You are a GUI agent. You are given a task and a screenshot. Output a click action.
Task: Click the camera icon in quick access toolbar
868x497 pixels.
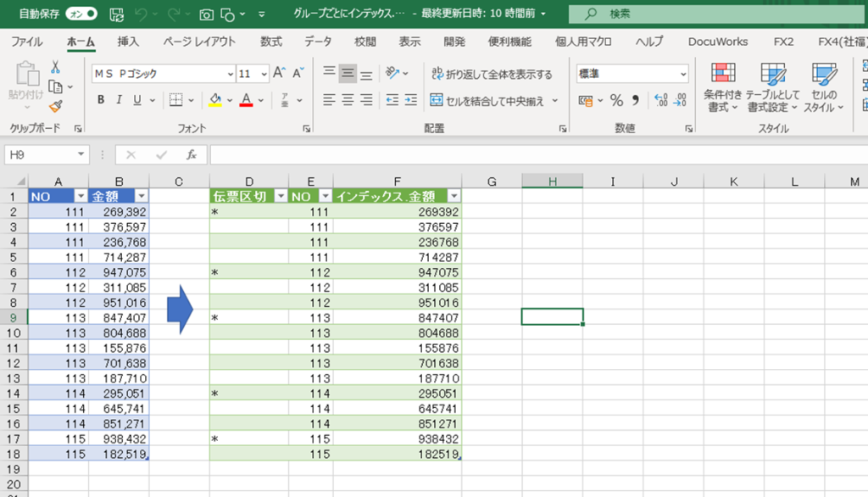tap(206, 14)
